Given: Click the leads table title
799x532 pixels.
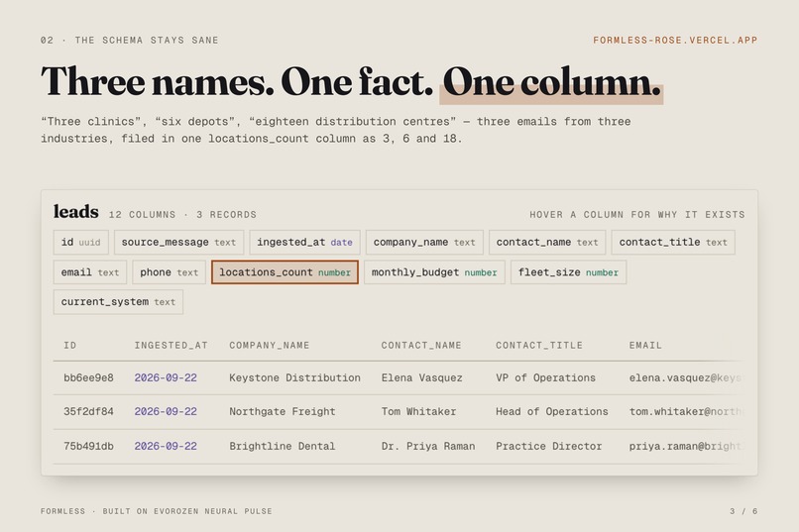Looking at the screenshot, I should pos(76,211).
